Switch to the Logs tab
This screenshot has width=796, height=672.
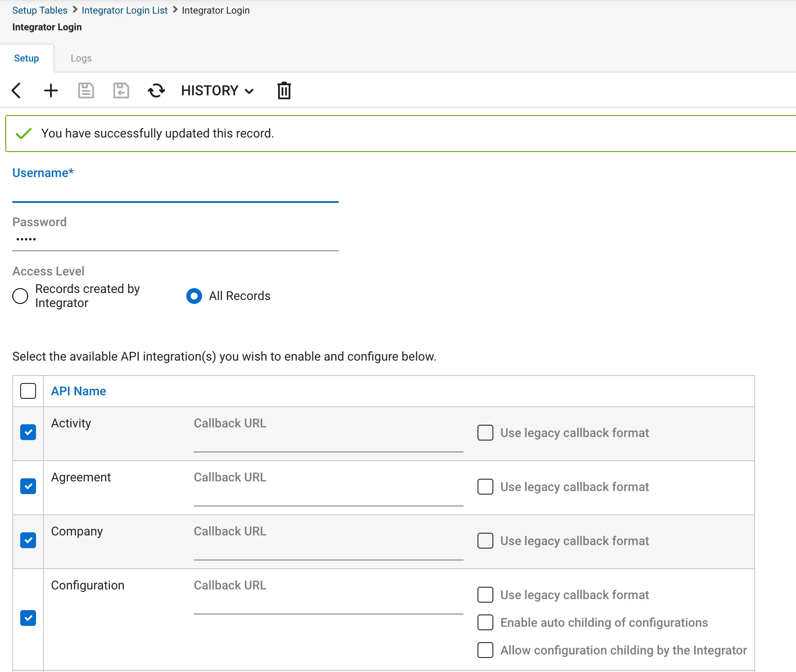81,58
